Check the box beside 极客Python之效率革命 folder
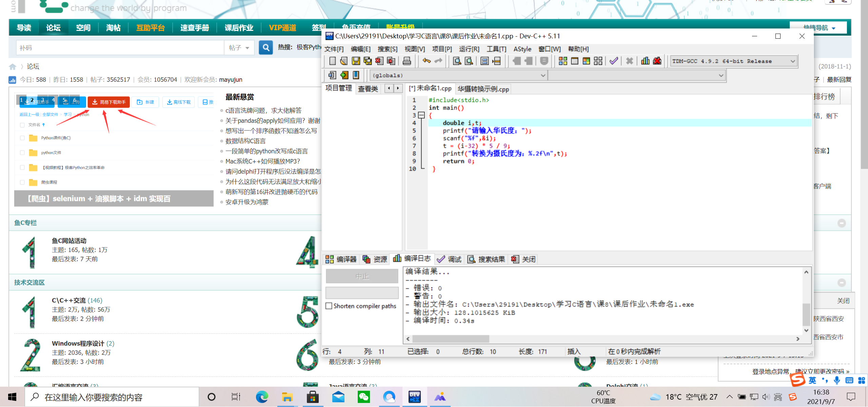The width and height of the screenshot is (868, 407). pos(22,167)
